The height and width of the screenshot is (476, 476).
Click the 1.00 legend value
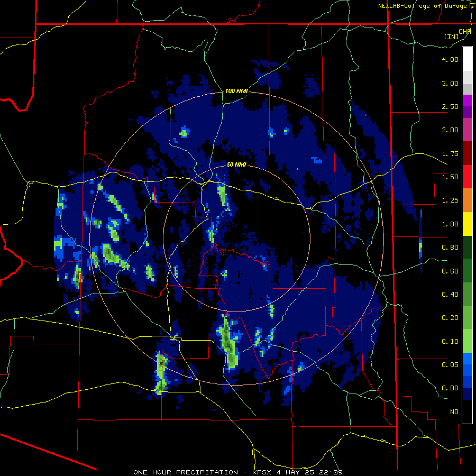click(x=450, y=224)
